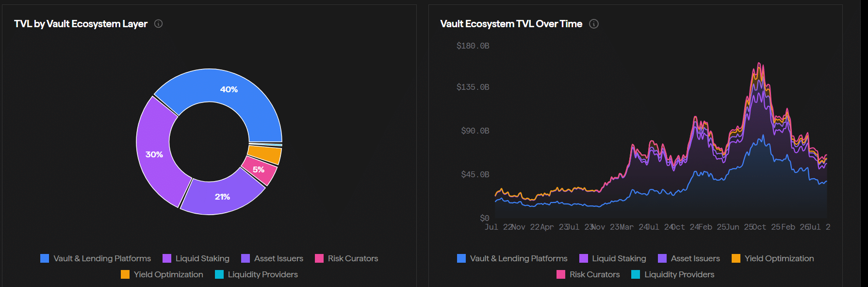The image size is (868, 287).
Task: Click the peak of the TVL area chart
Action: [x=759, y=63]
